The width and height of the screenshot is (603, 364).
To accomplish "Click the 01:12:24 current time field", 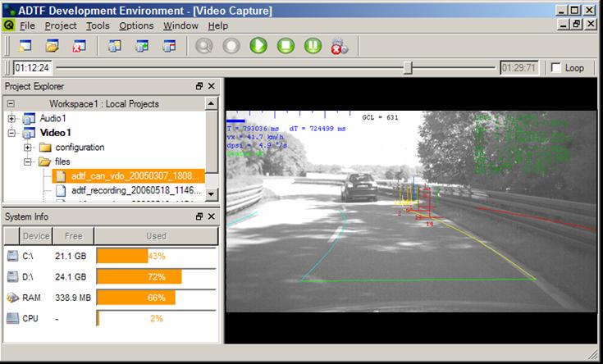I will pyautogui.click(x=33, y=68).
